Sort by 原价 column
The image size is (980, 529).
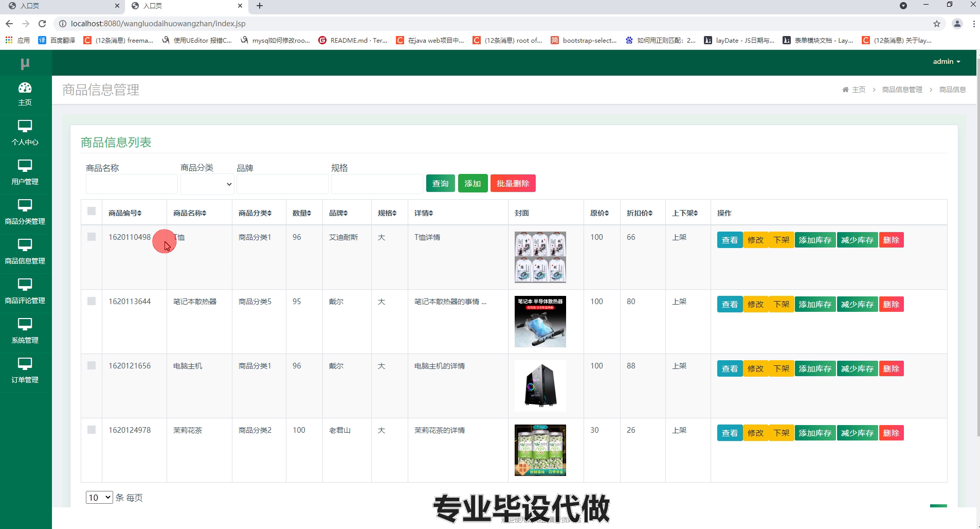(600, 213)
